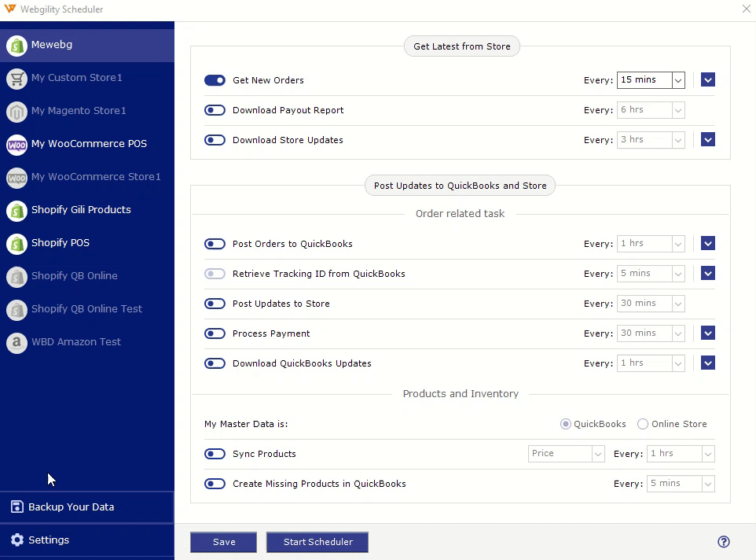Click the My WooCommerce POS icon
The image size is (756, 560).
(17, 145)
